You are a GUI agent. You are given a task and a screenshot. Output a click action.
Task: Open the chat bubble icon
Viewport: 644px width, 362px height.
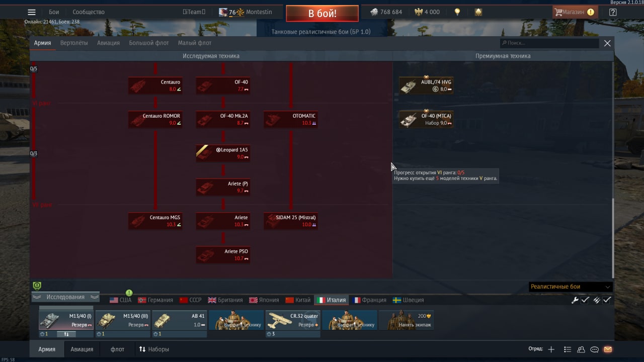(594, 349)
